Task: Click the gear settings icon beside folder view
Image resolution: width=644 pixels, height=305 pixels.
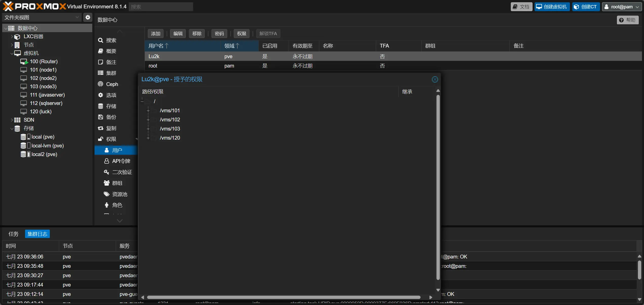Action: 88,17
